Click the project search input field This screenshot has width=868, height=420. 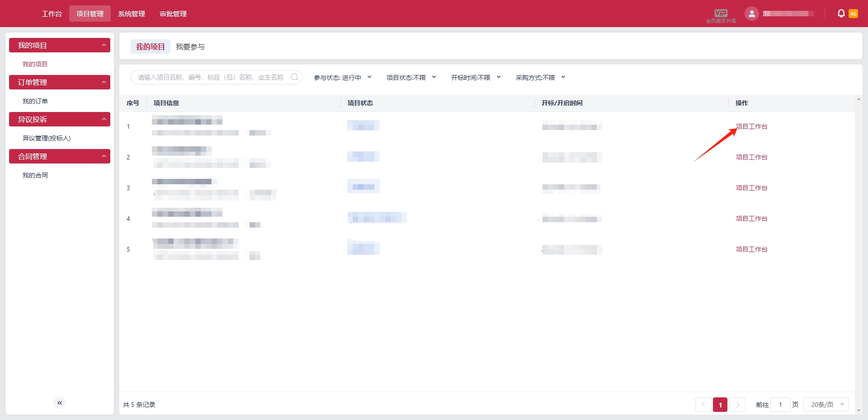tap(210, 78)
